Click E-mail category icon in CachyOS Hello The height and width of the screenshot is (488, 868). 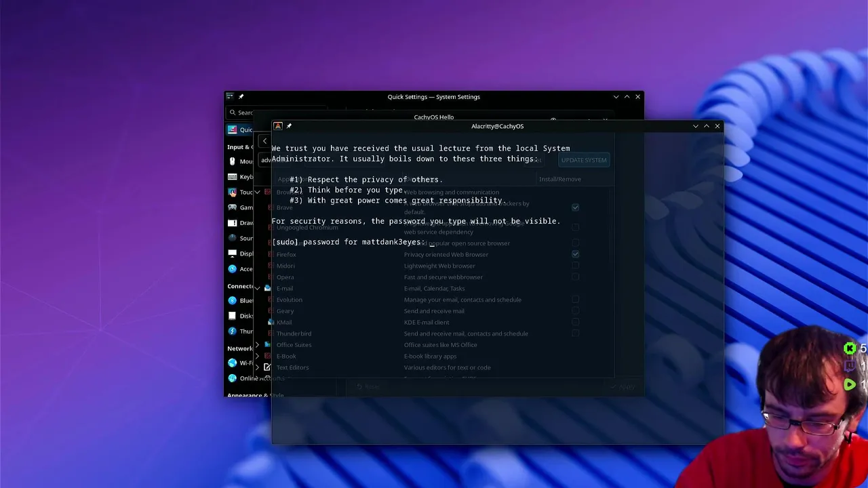point(267,288)
